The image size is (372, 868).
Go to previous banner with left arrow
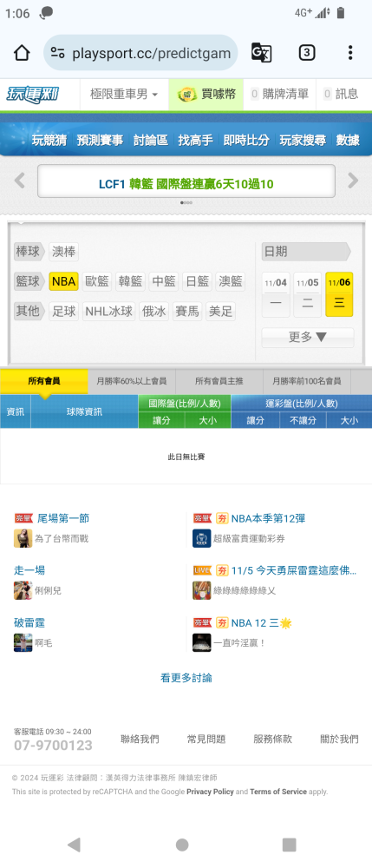point(19,181)
